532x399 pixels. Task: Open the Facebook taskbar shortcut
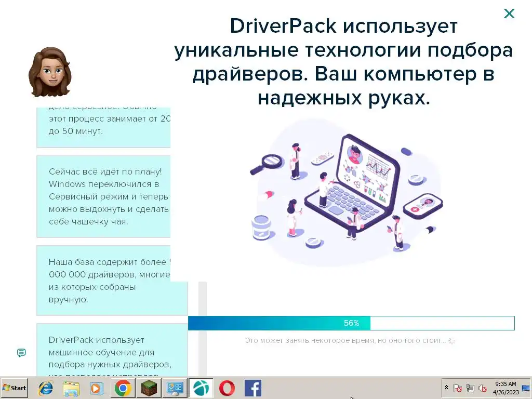[253, 388]
